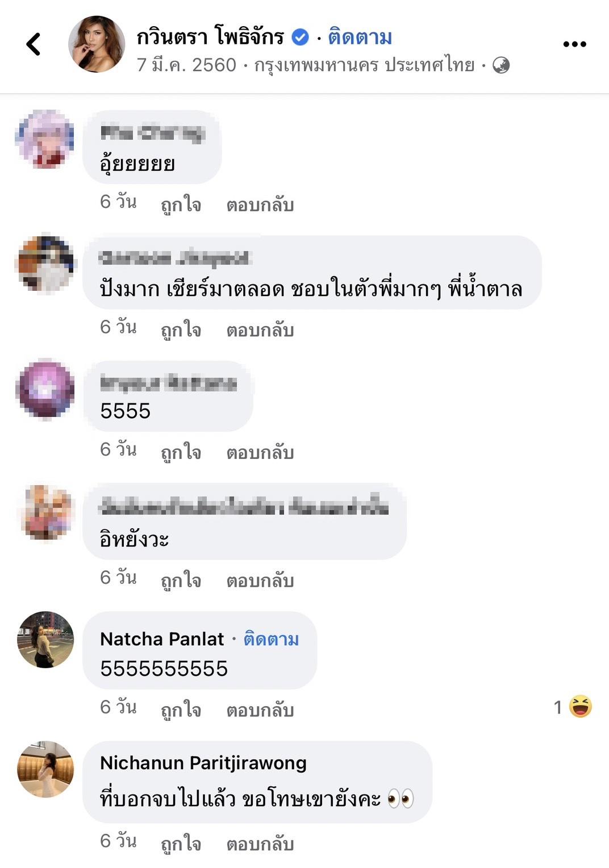
Task: Open Natcha Panlat's profile avatar
Action: tap(45, 640)
